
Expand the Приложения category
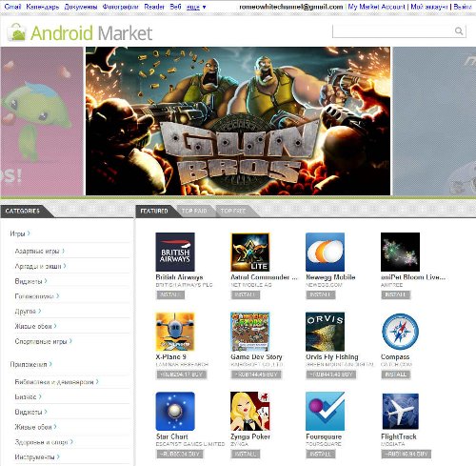pos(30,364)
